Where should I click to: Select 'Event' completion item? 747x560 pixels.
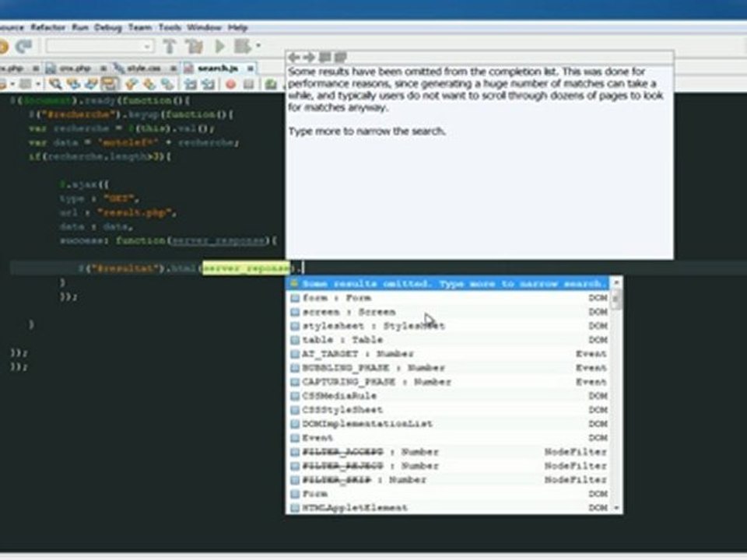tap(448, 438)
